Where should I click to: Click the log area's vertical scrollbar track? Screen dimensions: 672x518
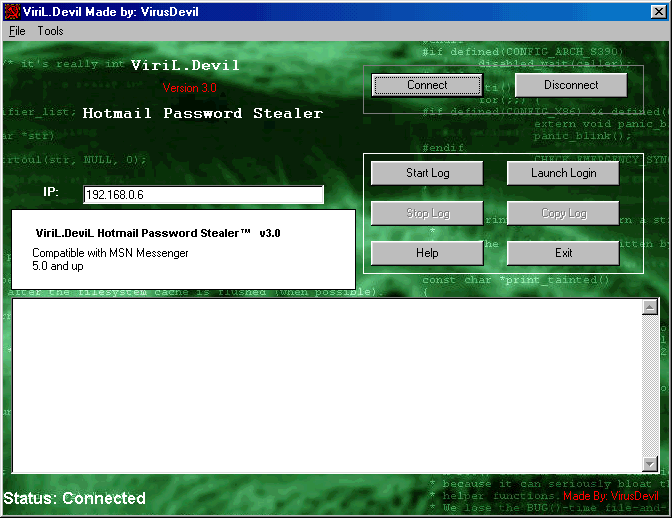650,385
